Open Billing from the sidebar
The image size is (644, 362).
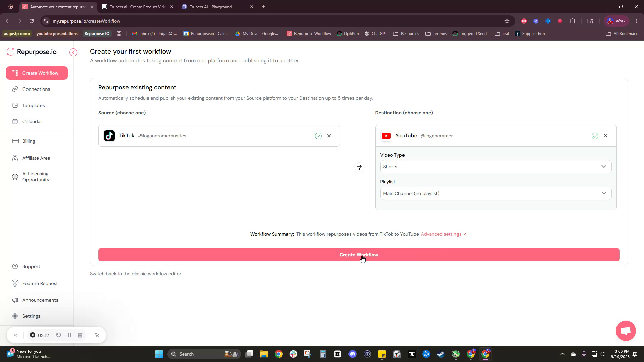(x=28, y=141)
